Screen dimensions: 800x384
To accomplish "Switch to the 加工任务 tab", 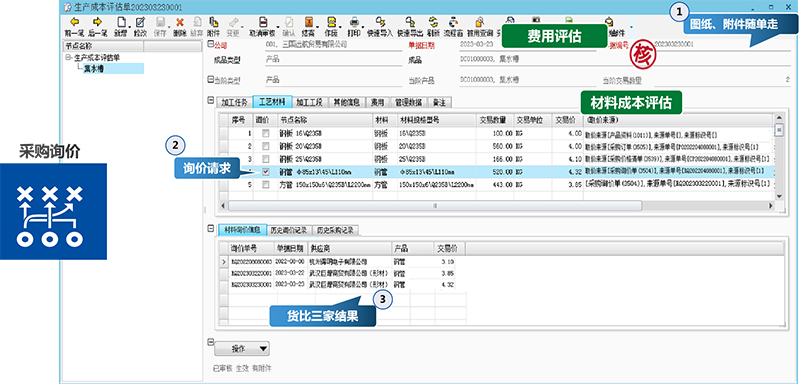I will [234, 102].
